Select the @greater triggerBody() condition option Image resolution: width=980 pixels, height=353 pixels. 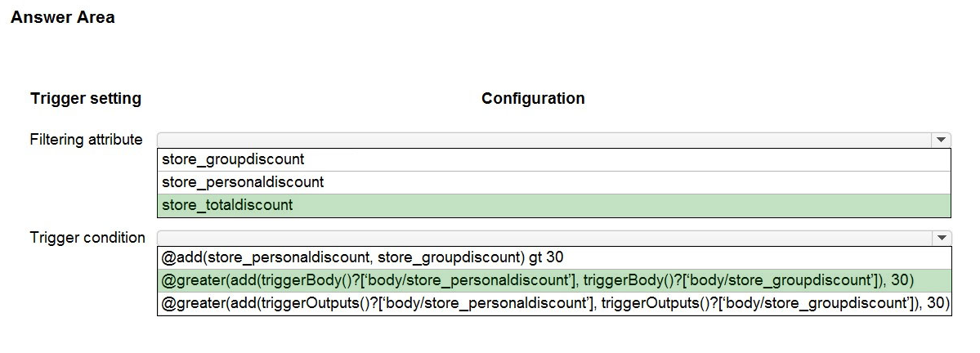tap(537, 280)
